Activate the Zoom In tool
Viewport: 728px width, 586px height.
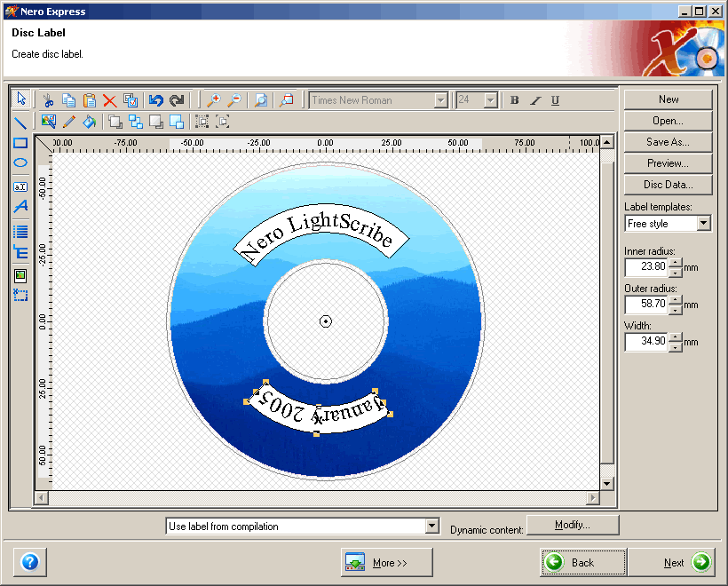point(216,100)
